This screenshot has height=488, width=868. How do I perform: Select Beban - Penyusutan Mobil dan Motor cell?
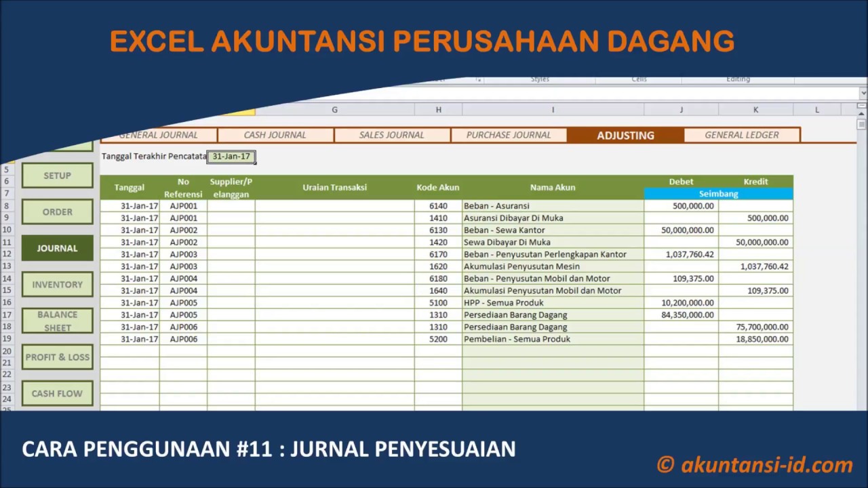click(x=553, y=279)
